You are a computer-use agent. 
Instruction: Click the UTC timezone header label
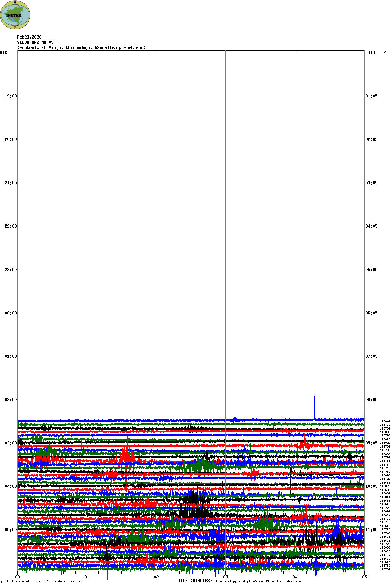[x=373, y=53]
